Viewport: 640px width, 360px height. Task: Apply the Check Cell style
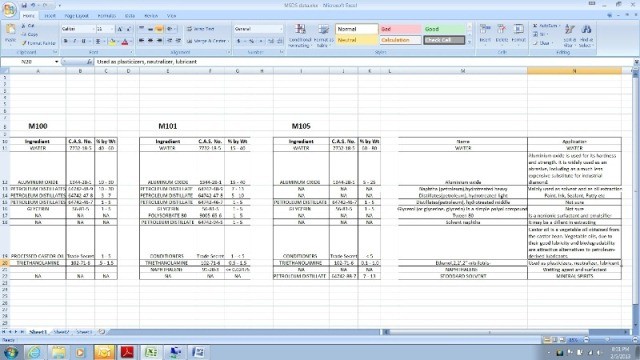click(444, 40)
